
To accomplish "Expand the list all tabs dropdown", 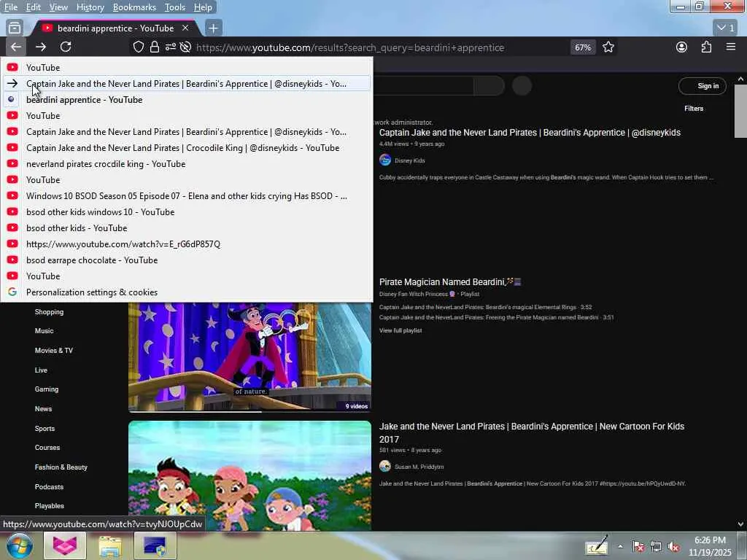I will 727,28.
